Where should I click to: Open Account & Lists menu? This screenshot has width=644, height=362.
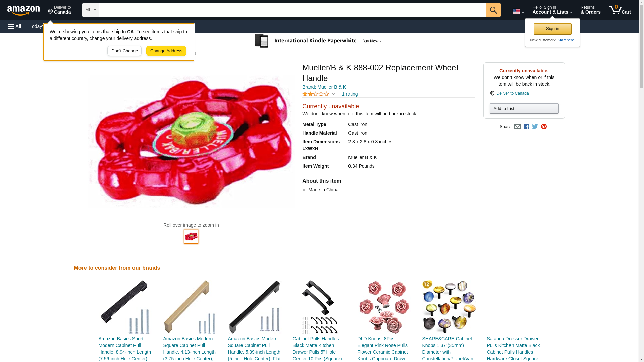click(x=552, y=10)
